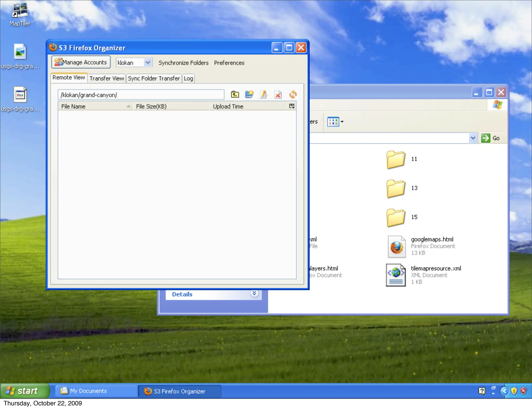Screen dimensions: 532x409
Task: Open googlemaps.html file
Action: coord(432,239)
